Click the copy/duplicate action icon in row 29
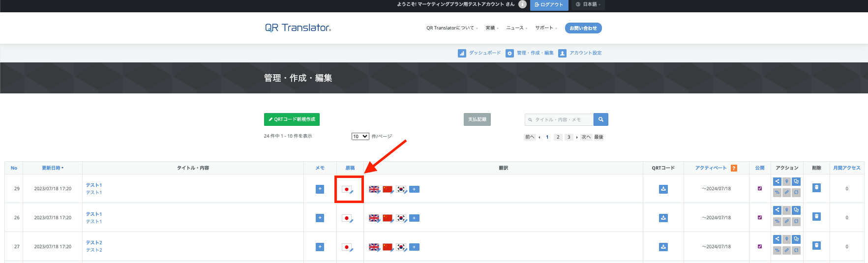868x263 pixels. point(796,181)
